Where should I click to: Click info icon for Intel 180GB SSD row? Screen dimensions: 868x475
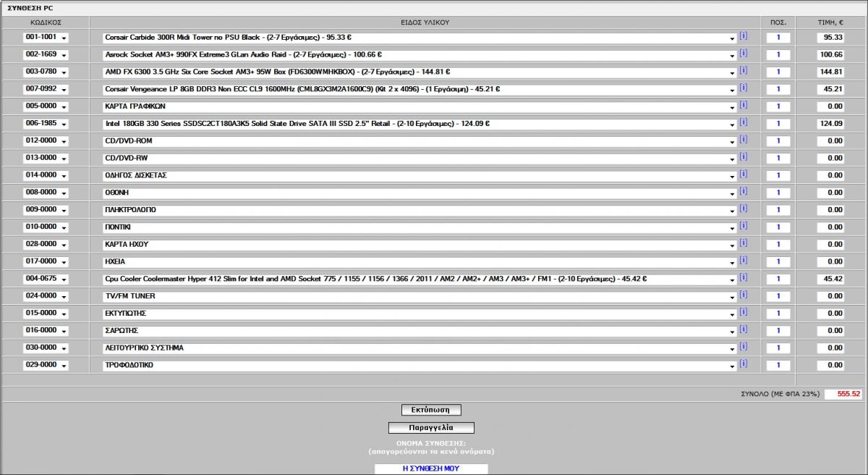[x=743, y=122]
